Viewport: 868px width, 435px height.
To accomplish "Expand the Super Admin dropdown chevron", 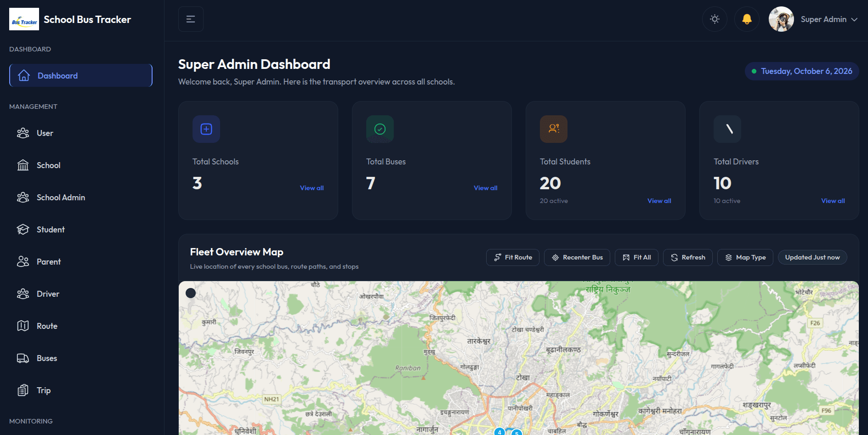I will (x=854, y=19).
